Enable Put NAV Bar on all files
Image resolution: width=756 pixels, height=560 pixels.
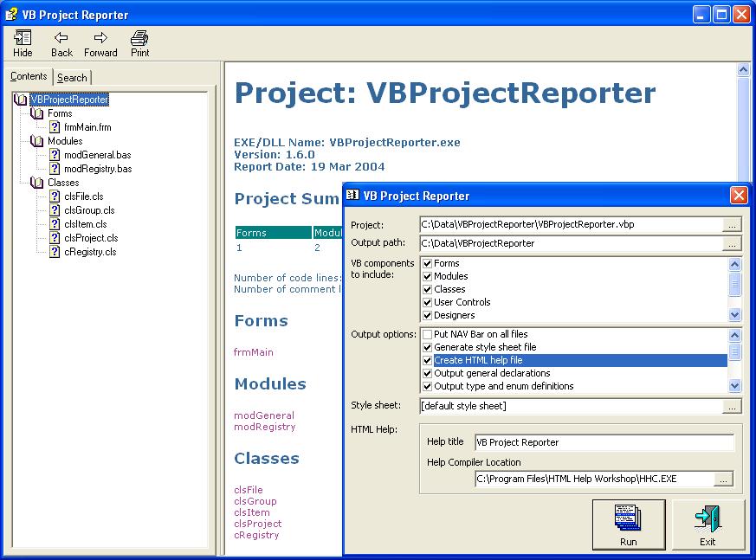[x=427, y=334]
